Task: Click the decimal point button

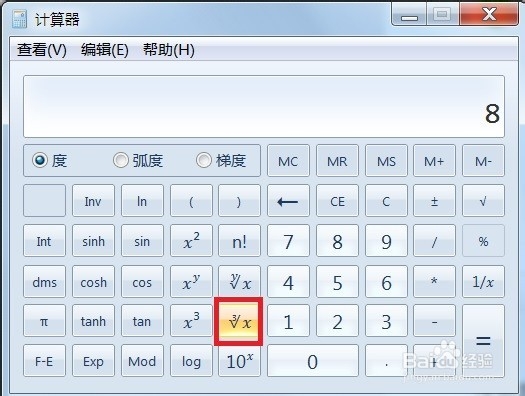Action: click(x=386, y=361)
